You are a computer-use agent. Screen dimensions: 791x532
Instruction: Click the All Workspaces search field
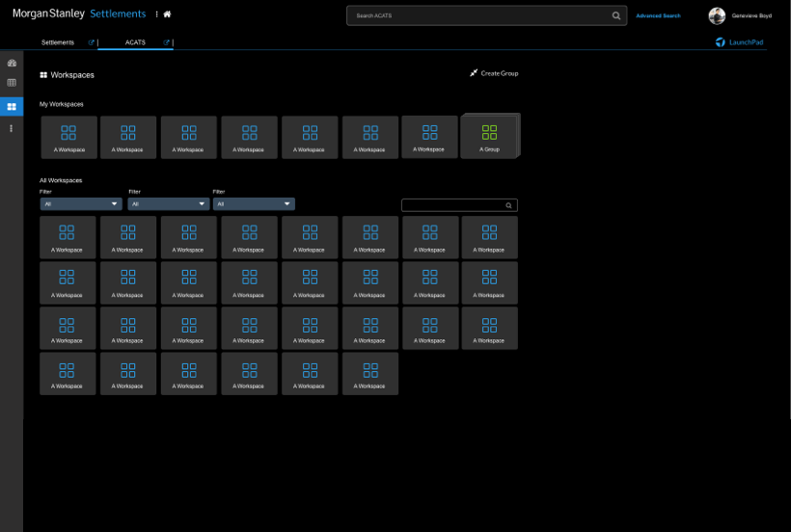click(453, 205)
